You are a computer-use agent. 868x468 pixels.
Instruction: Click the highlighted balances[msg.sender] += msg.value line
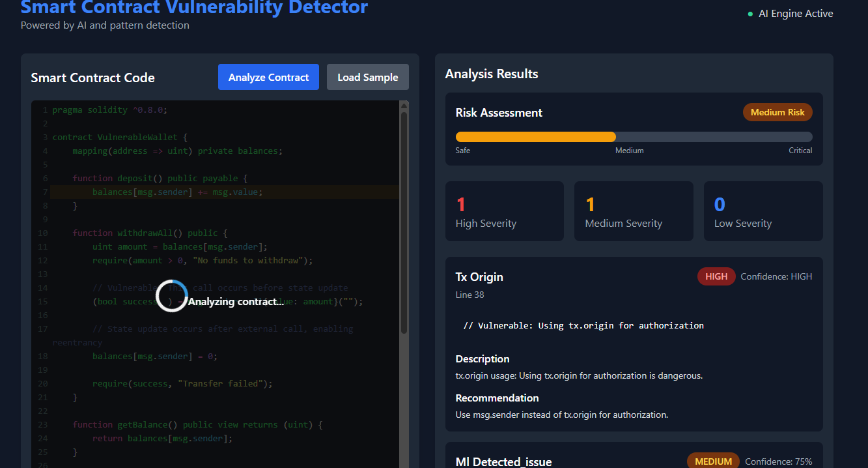click(x=225, y=192)
